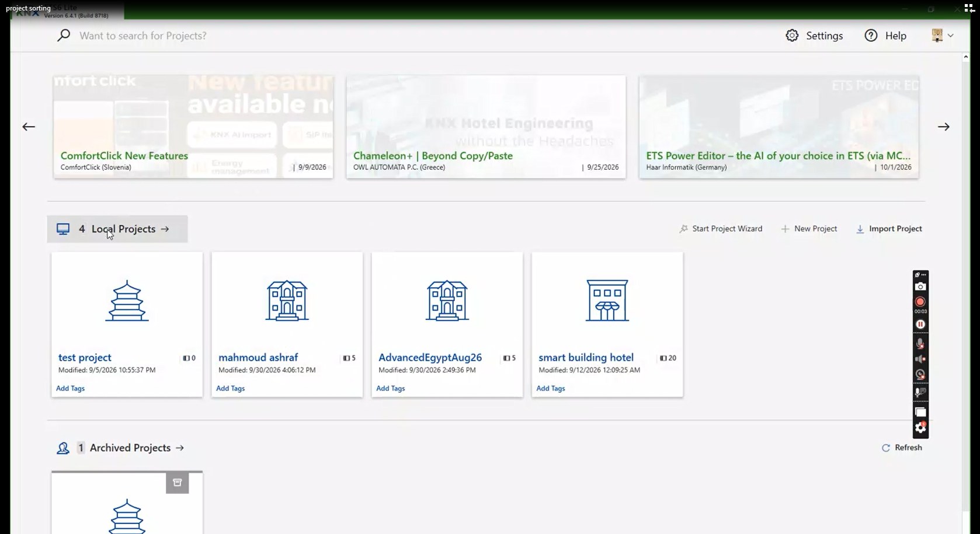The image size is (980, 534).
Task: Expand the Archived Projects section
Action: [120, 448]
